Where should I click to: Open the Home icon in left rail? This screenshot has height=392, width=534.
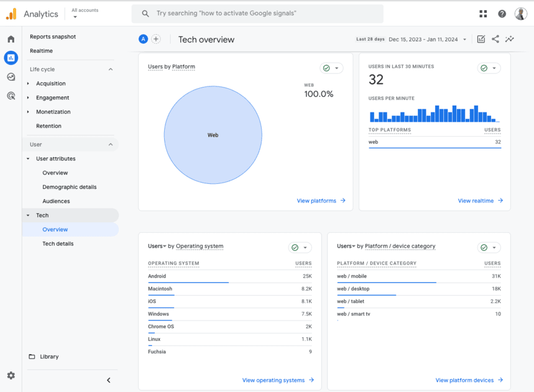point(11,39)
